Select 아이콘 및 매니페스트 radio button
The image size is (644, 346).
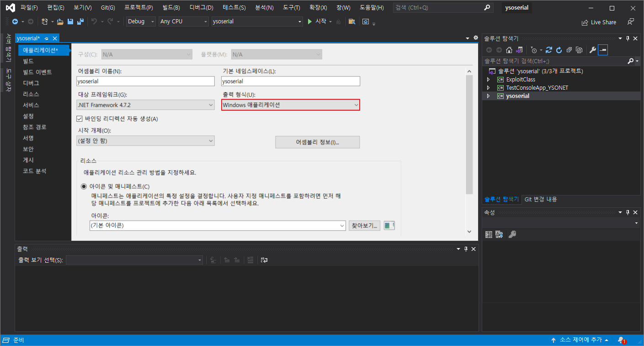[x=84, y=186]
